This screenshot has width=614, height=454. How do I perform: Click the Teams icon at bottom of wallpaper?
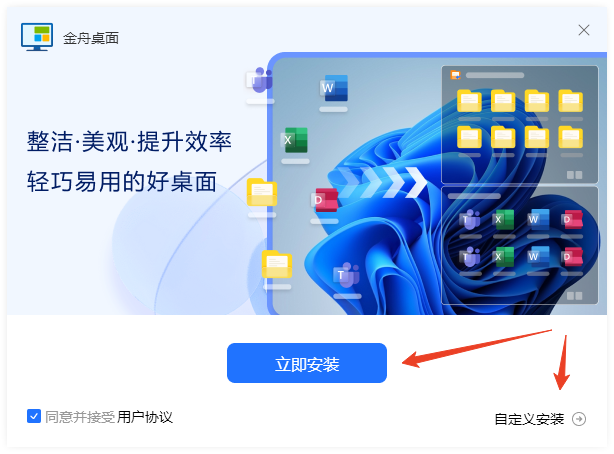[347, 275]
